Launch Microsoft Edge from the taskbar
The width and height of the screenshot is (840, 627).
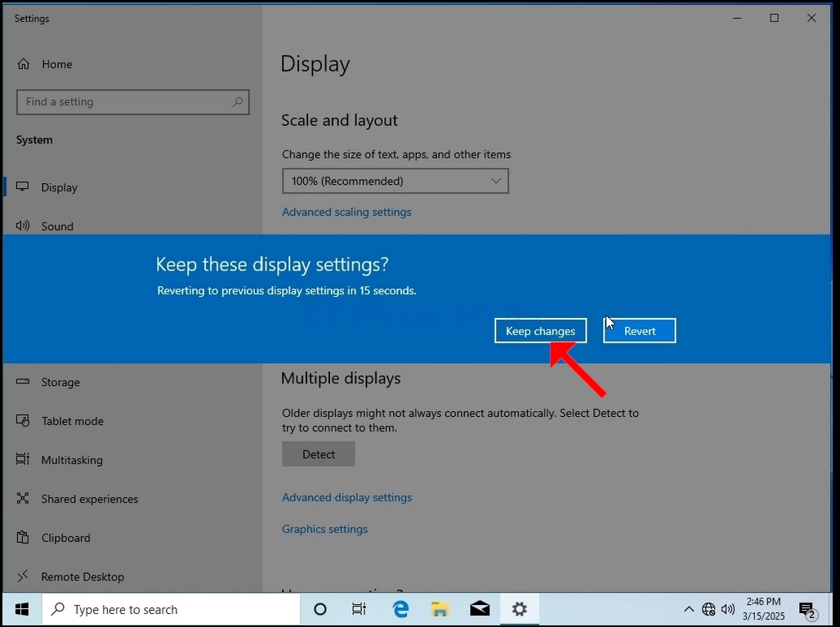(400, 609)
